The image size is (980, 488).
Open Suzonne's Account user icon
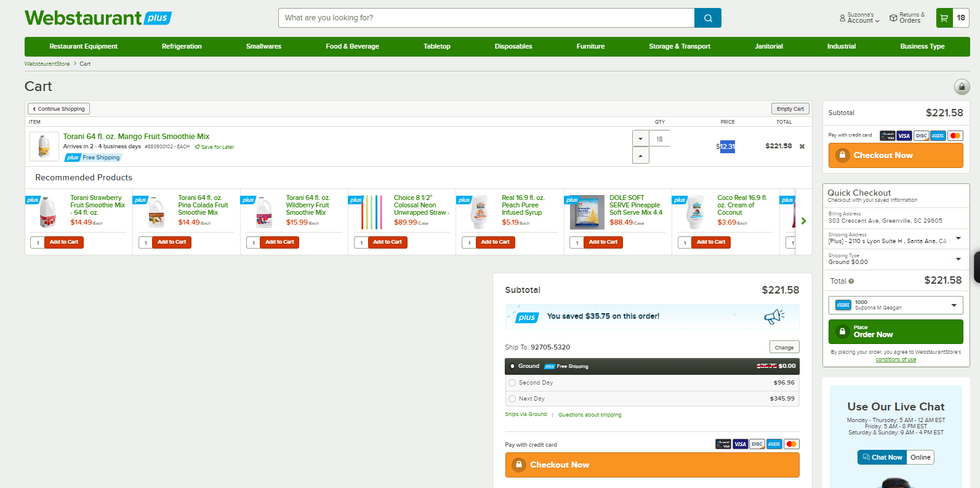843,18
